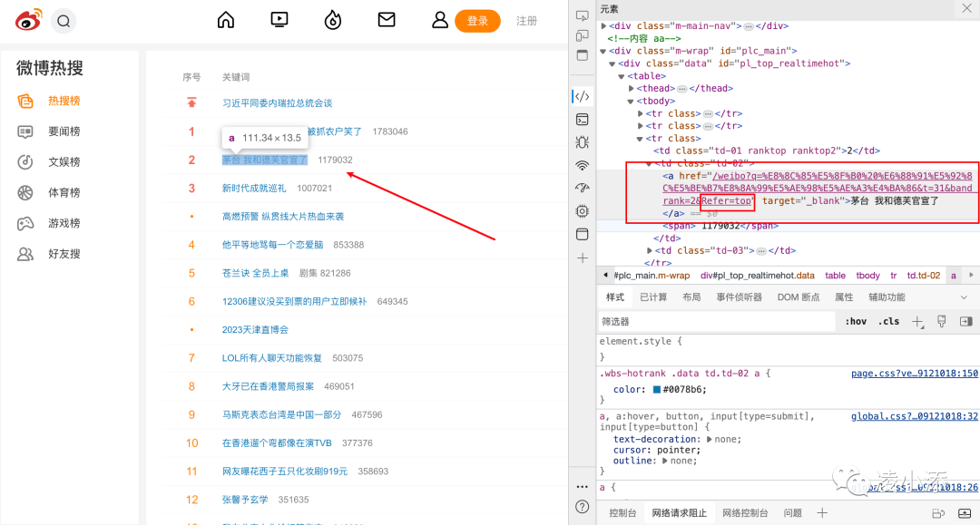Open topic 他平等地骂每一个恋爱脑

272,245
